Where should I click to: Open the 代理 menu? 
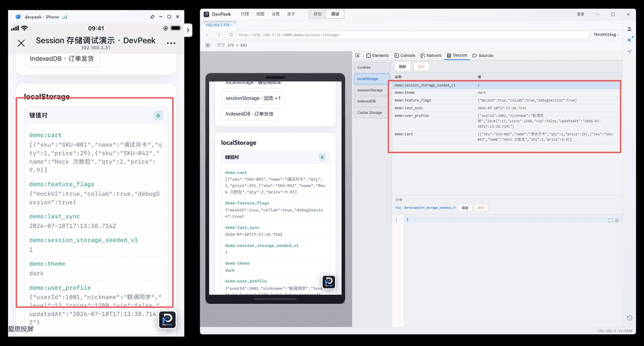(x=245, y=14)
